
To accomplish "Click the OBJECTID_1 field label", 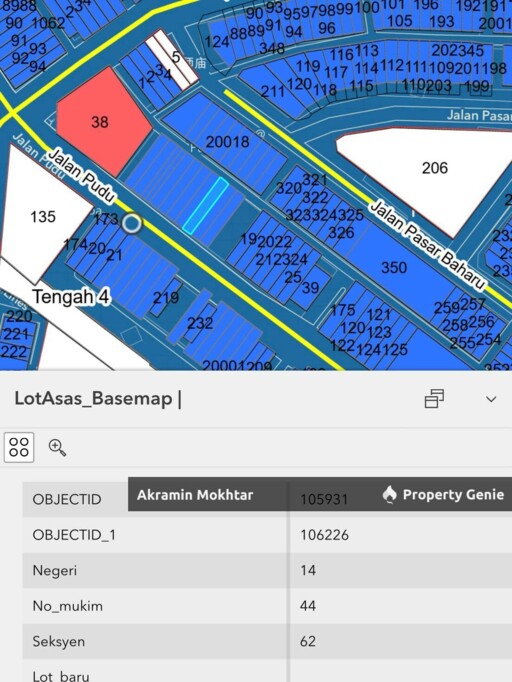I will pos(74,535).
